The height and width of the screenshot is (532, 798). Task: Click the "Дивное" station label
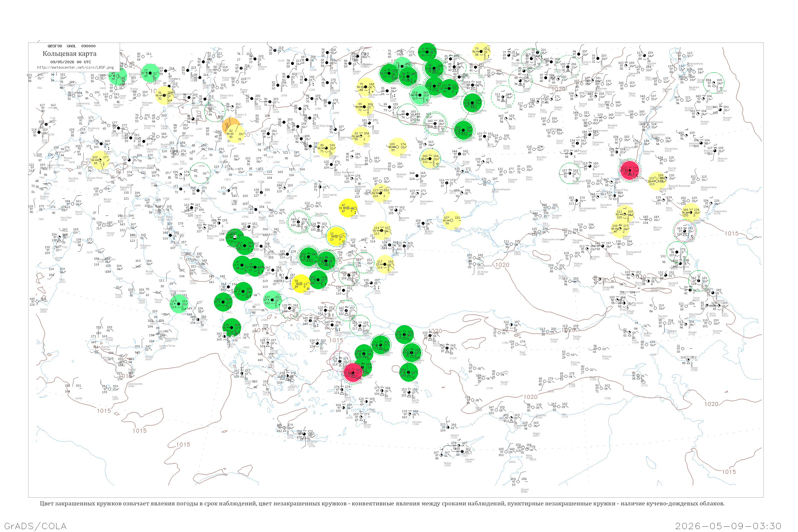tap(627, 236)
